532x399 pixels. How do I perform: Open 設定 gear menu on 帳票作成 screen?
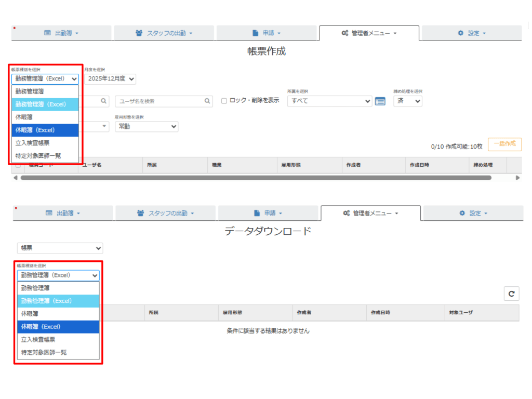coord(471,33)
